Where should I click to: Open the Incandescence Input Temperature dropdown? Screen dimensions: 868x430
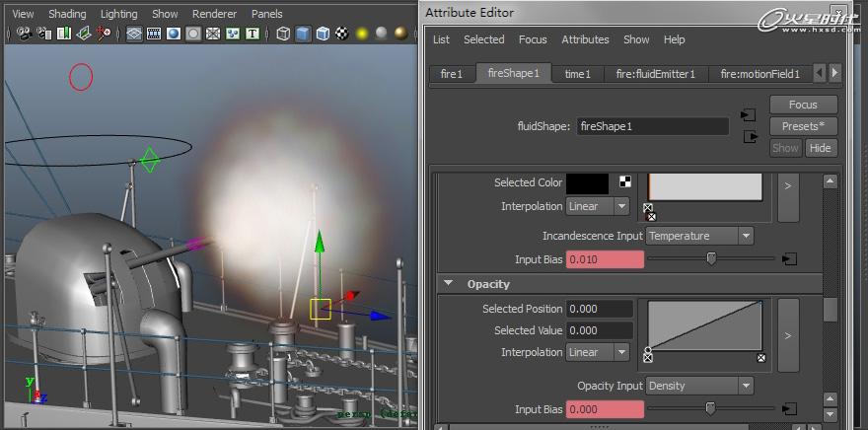699,236
